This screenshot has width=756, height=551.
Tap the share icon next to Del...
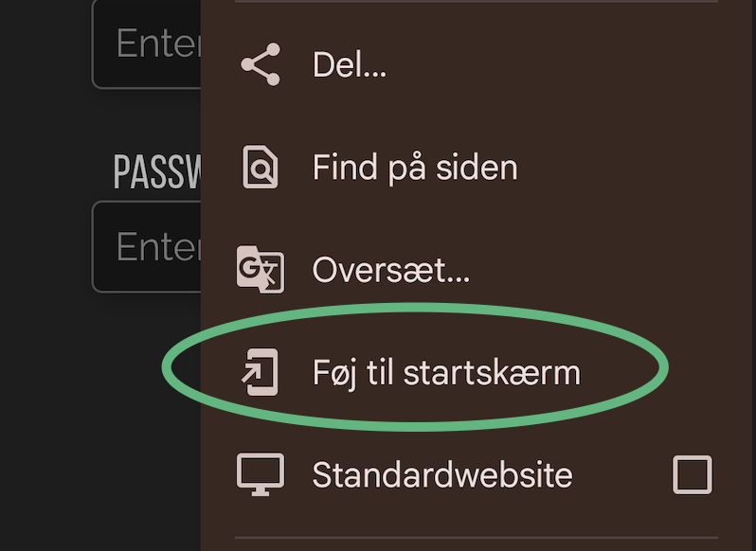point(261,64)
